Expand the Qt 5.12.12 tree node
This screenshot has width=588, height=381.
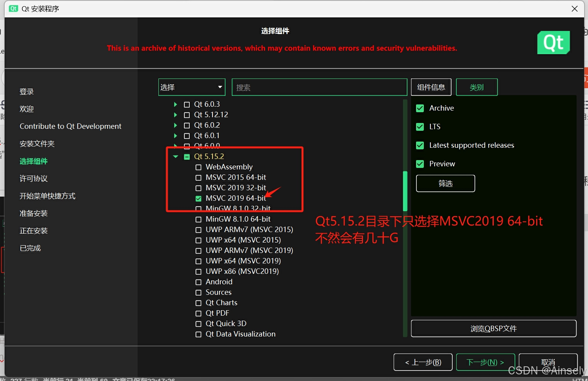(175, 115)
